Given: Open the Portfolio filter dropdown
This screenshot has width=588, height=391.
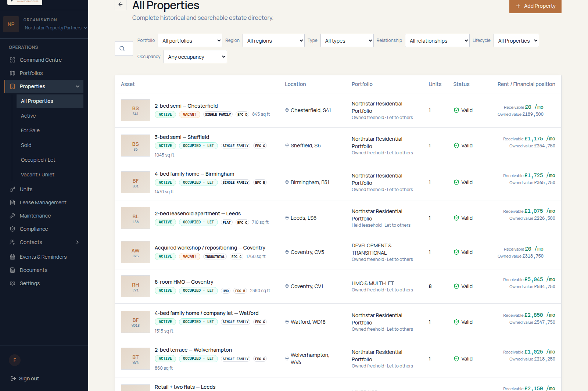Looking at the screenshot, I should (x=190, y=40).
